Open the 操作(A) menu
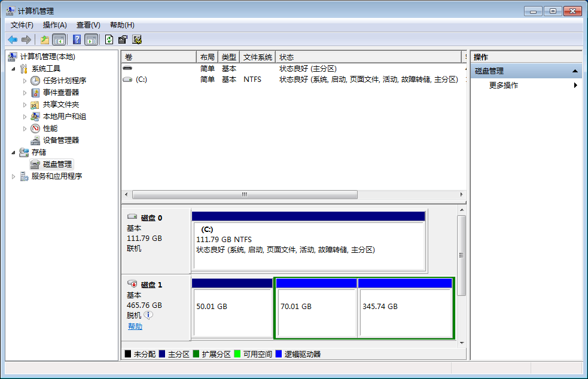Image resolution: width=588 pixels, height=379 pixels. (x=55, y=25)
